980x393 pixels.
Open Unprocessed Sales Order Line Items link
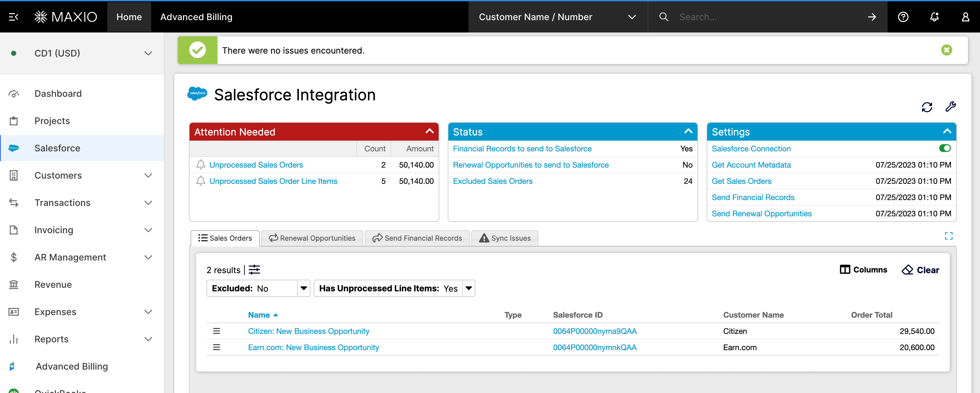[x=273, y=181]
